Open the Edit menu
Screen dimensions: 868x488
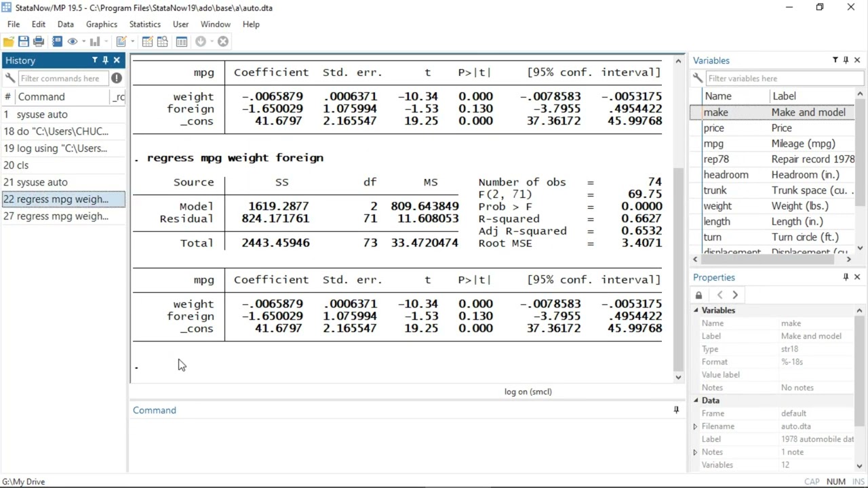39,24
